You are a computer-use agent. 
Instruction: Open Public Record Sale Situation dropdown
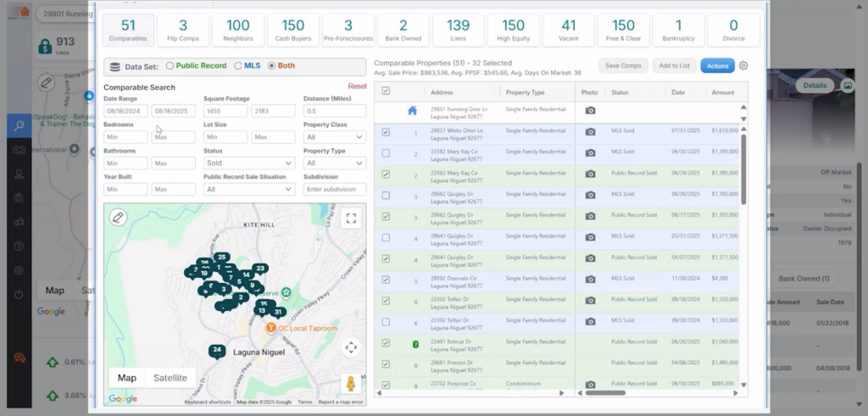coord(248,189)
